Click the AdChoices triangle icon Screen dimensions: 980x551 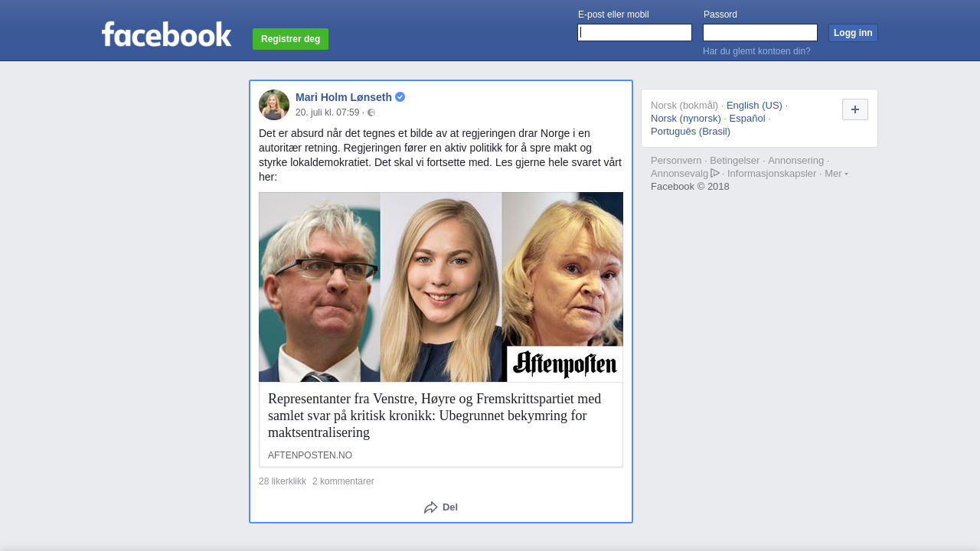715,173
